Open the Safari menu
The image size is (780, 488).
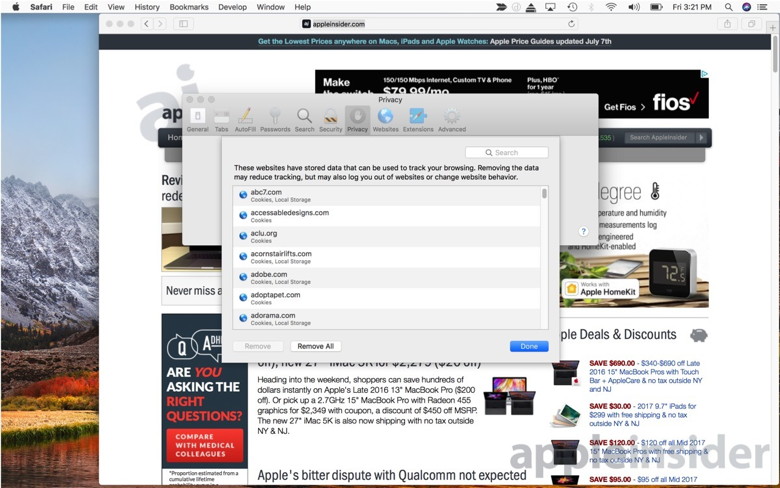(x=41, y=7)
